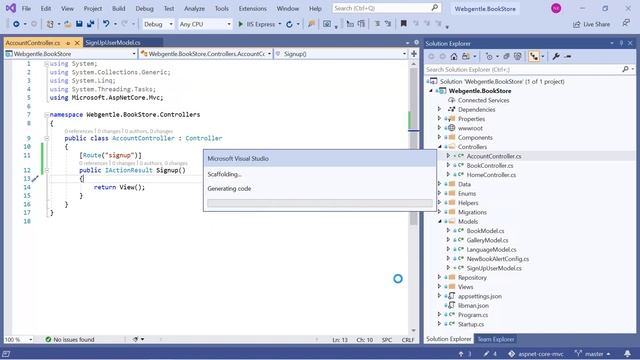Click the notifications bell in status bar

coord(627,353)
